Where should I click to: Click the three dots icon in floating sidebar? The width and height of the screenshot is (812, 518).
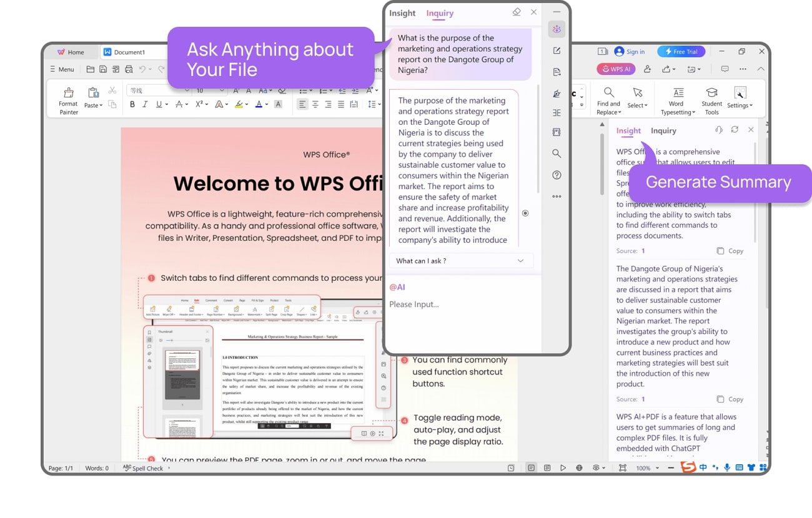[557, 197]
